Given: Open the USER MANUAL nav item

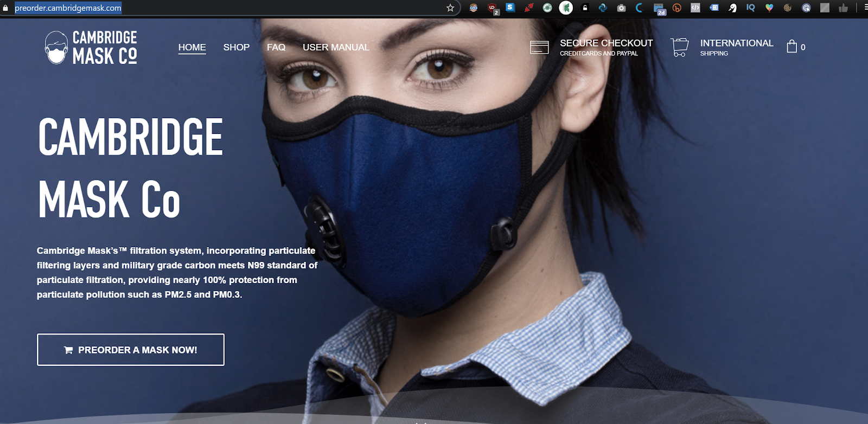Looking at the screenshot, I should pos(336,47).
